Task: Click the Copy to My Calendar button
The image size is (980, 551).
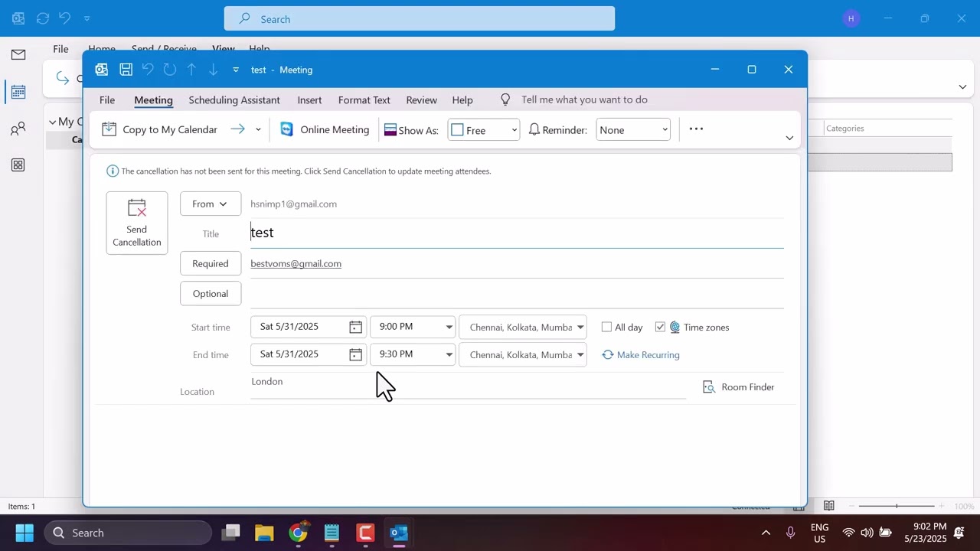Action: 160,129
